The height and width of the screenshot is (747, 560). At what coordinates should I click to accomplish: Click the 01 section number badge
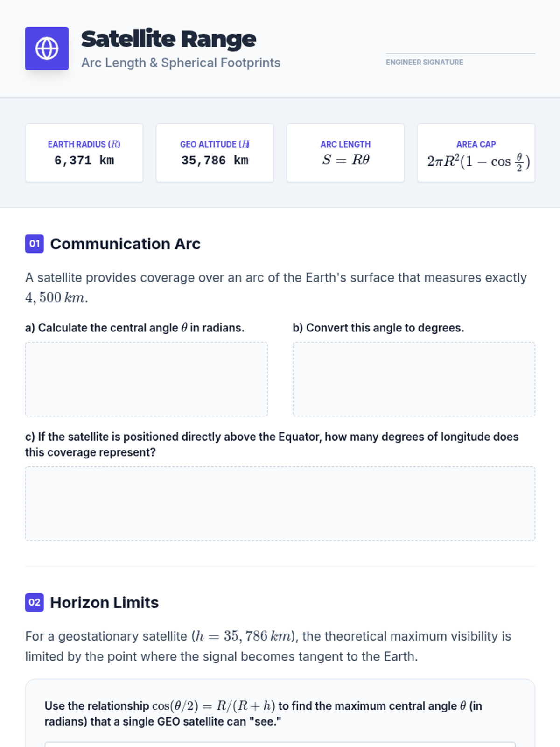point(34,244)
